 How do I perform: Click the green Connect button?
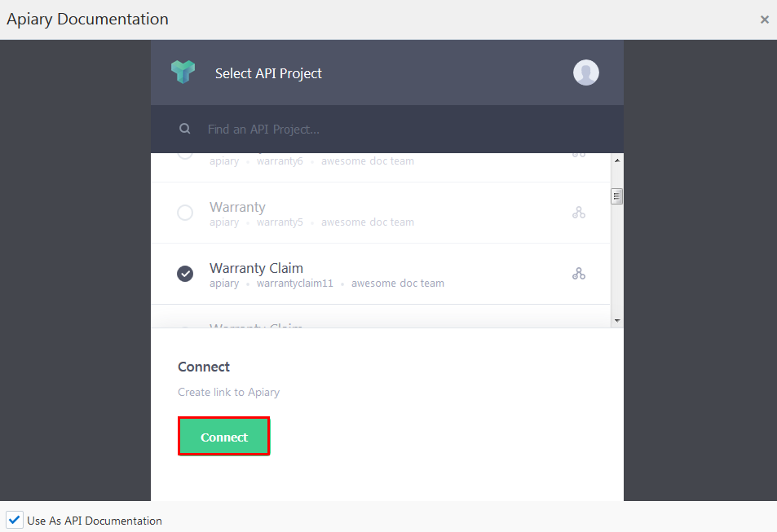(x=223, y=436)
